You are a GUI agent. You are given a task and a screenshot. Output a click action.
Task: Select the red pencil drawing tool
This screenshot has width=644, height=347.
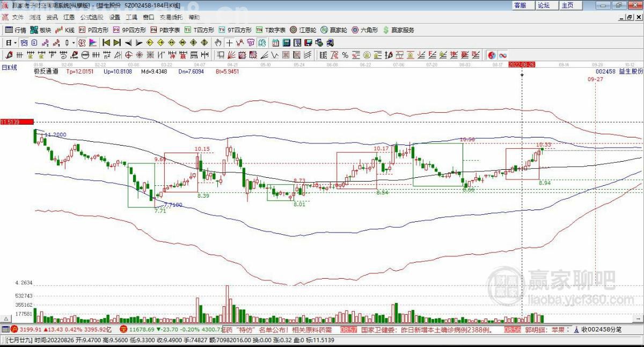(9, 55)
